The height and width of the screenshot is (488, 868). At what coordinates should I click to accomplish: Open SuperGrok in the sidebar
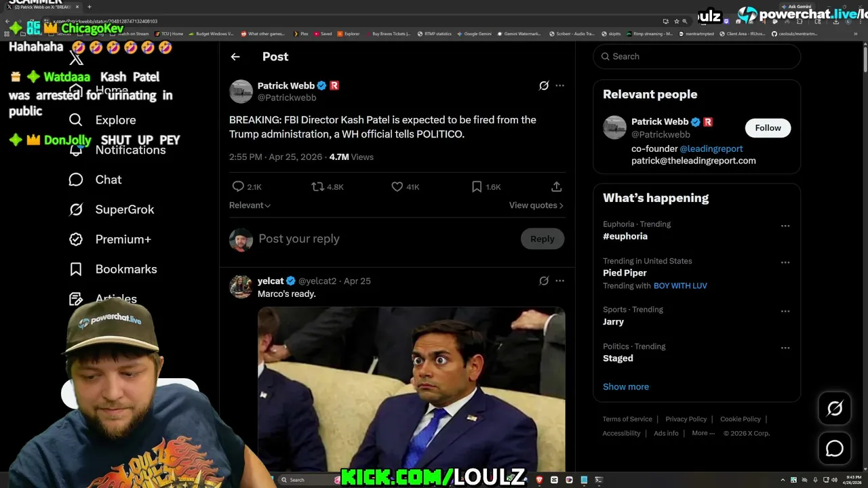click(x=111, y=209)
